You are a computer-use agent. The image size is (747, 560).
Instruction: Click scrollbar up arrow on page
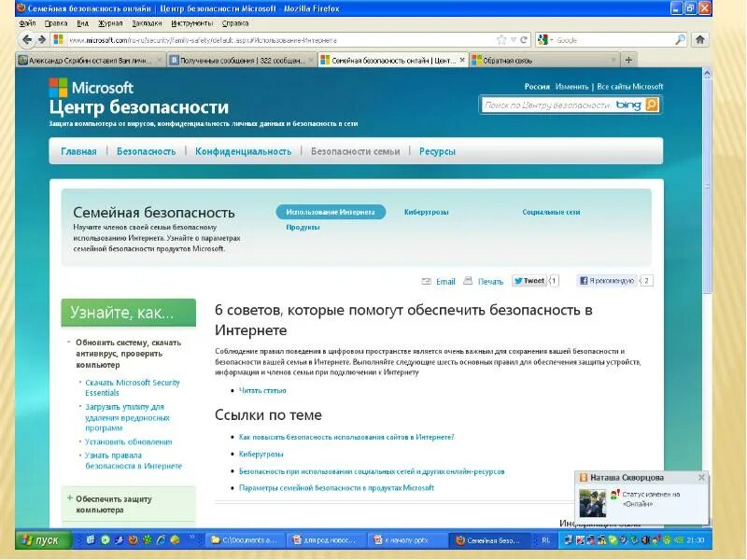pyautogui.click(x=707, y=73)
